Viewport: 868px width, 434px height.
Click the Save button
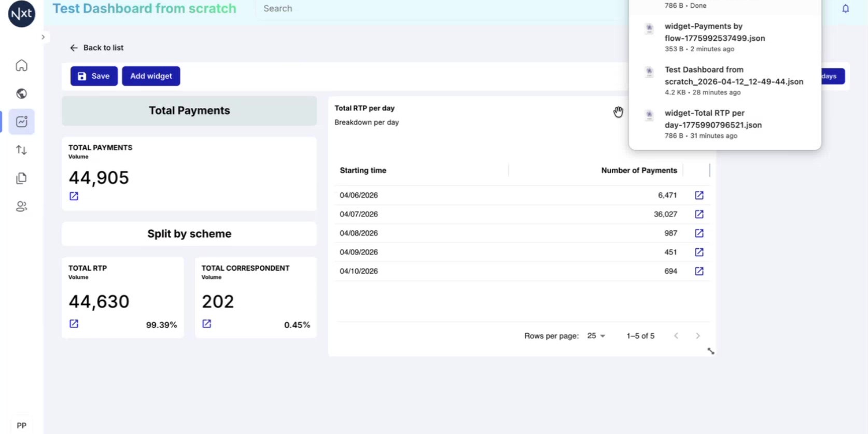pos(94,76)
